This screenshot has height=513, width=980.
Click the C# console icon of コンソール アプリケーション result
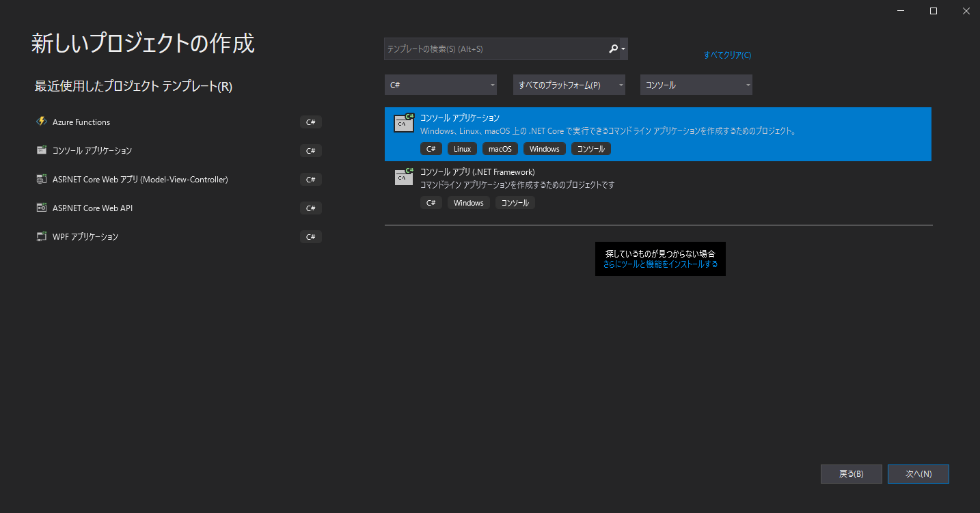404,122
